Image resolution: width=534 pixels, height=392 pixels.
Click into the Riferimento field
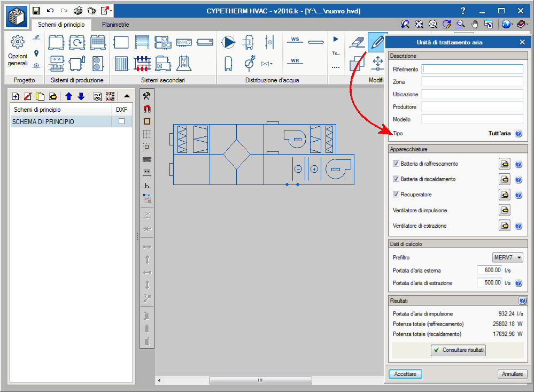[x=472, y=69]
